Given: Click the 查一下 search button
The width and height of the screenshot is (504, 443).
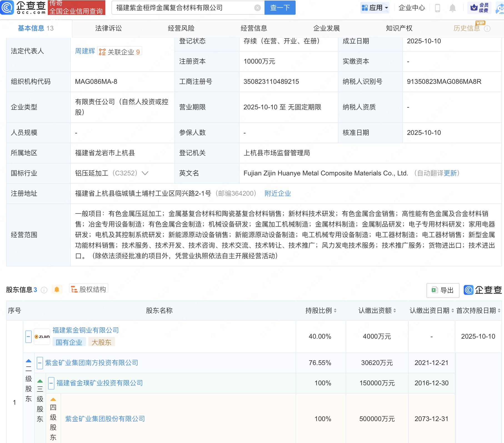Looking at the screenshot, I should tap(280, 8).
